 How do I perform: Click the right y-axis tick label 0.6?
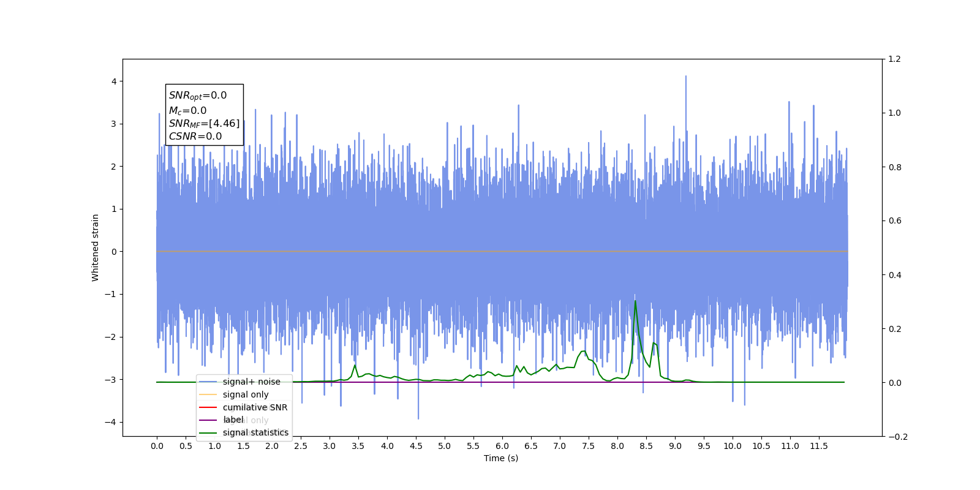point(895,221)
